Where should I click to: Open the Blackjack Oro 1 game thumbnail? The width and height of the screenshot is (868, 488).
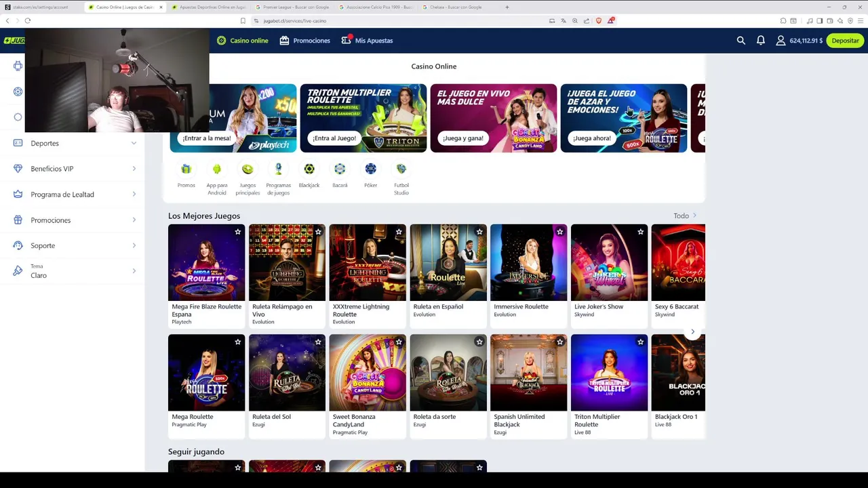point(678,373)
